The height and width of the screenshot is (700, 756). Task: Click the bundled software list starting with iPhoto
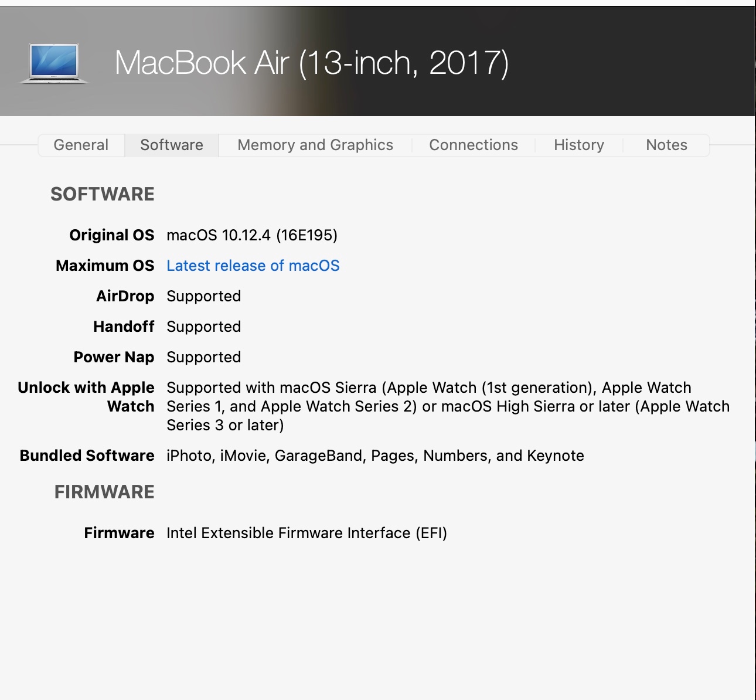point(375,456)
